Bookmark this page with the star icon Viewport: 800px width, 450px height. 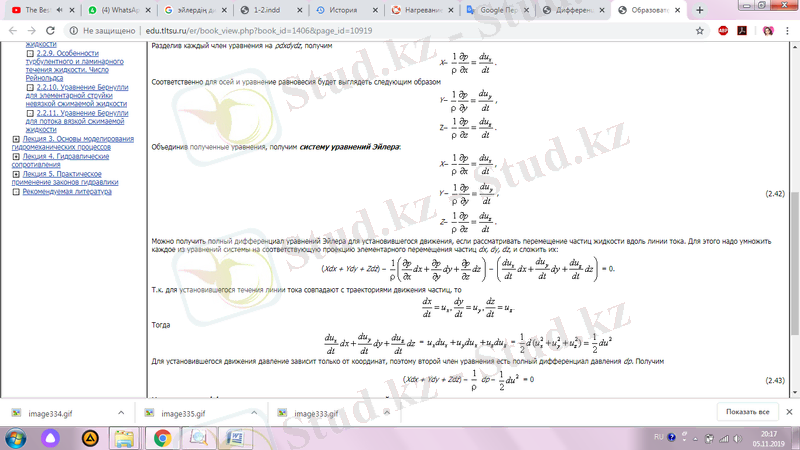tap(699, 31)
